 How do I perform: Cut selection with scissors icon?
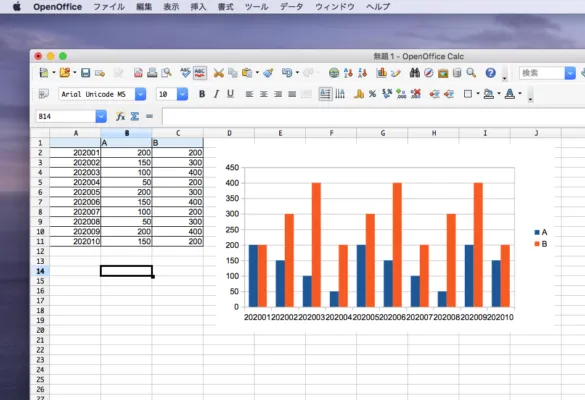[219, 73]
